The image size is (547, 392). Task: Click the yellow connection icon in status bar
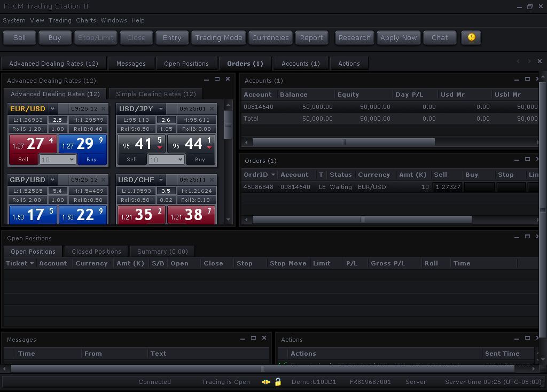coord(265,382)
